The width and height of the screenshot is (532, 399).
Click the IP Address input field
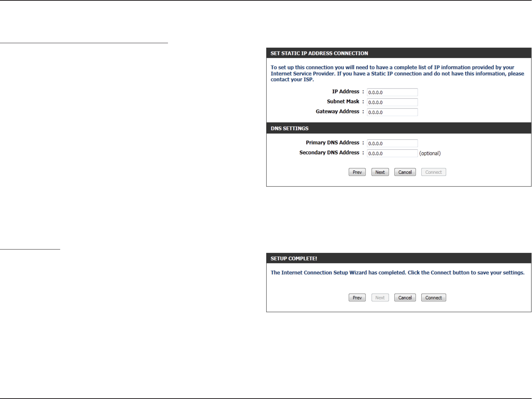click(392, 92)
